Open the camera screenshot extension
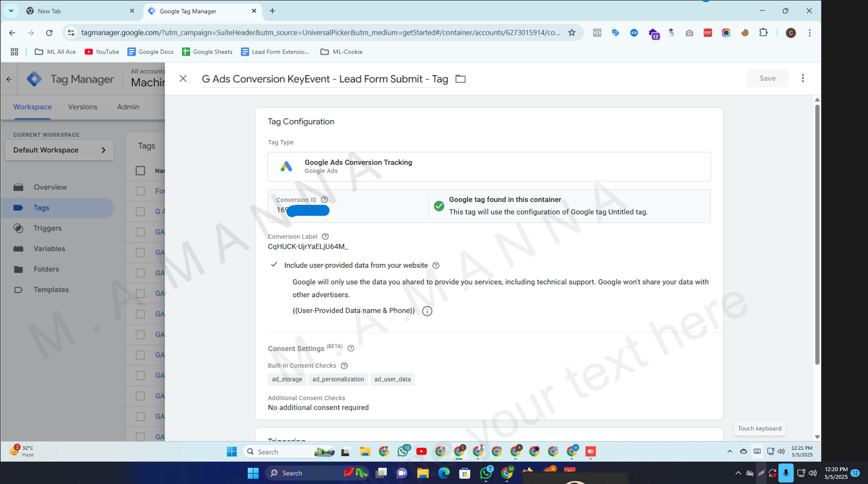This screenshot has height=484, width=868. click(x=689, y=33)
